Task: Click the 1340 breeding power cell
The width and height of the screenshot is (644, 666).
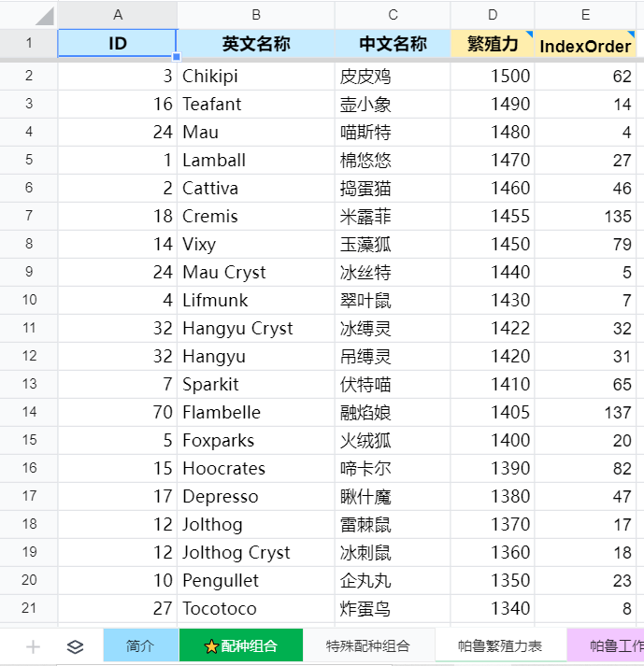Action: pyautogui.click(x=493, y=609)
